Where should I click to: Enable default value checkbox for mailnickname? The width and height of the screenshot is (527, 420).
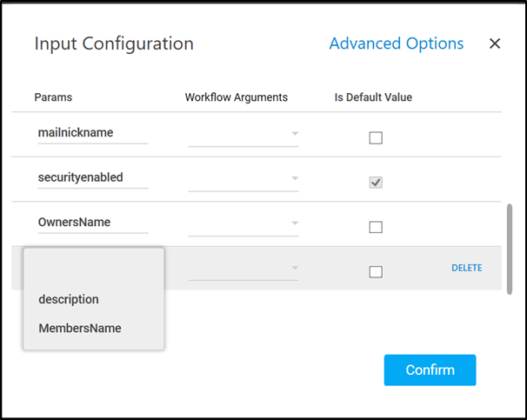click(376, 137)
